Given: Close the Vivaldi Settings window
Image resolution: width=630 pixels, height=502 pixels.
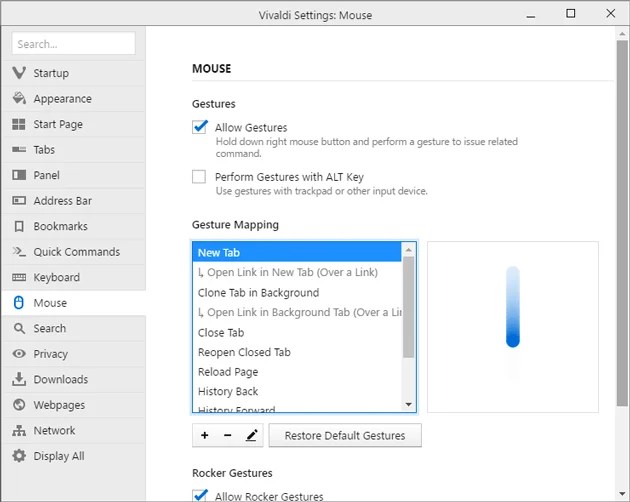Looking at the screenshot, I should [x=611, y=14].
